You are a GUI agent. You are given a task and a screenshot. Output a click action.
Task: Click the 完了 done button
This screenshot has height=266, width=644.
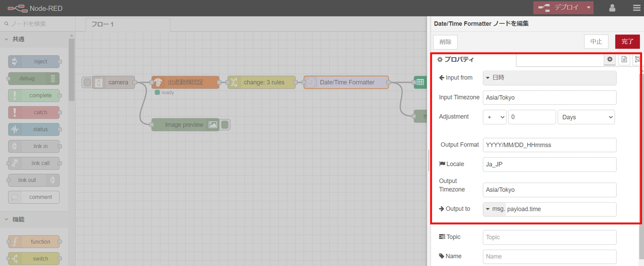[627, 42]
